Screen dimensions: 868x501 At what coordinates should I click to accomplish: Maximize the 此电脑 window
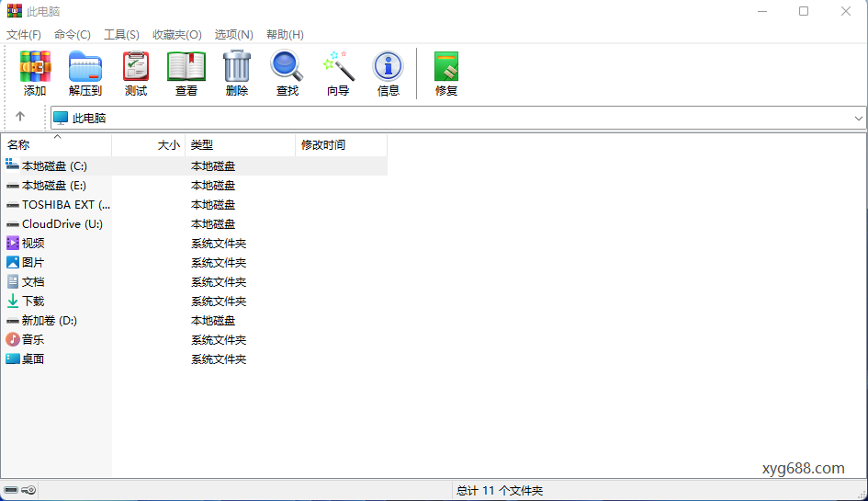[804, 11]
